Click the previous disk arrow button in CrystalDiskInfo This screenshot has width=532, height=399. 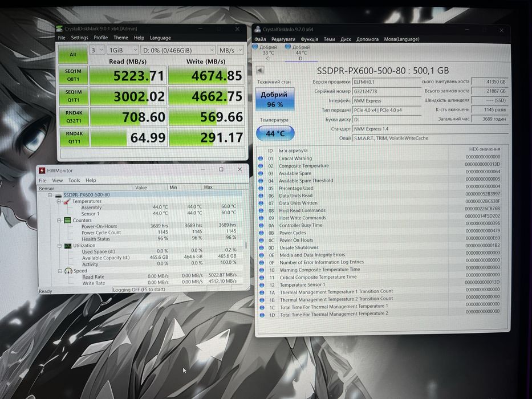pos(260,71)
